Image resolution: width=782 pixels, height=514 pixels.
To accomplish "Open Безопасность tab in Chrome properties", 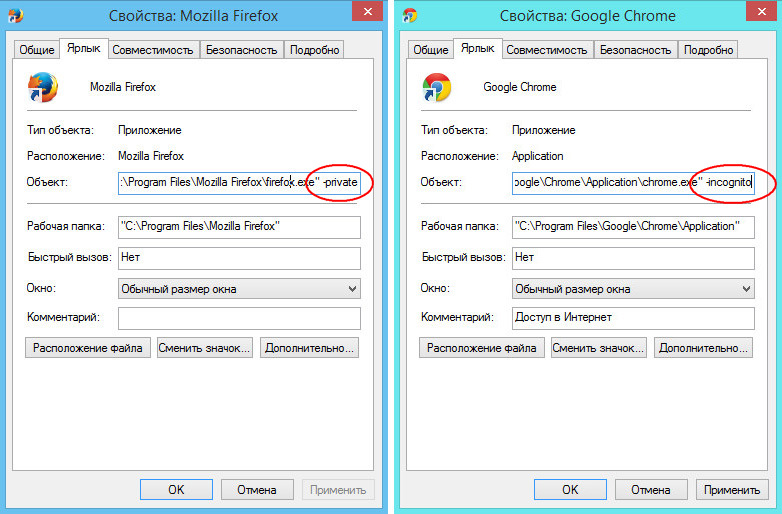I will 635,50.
